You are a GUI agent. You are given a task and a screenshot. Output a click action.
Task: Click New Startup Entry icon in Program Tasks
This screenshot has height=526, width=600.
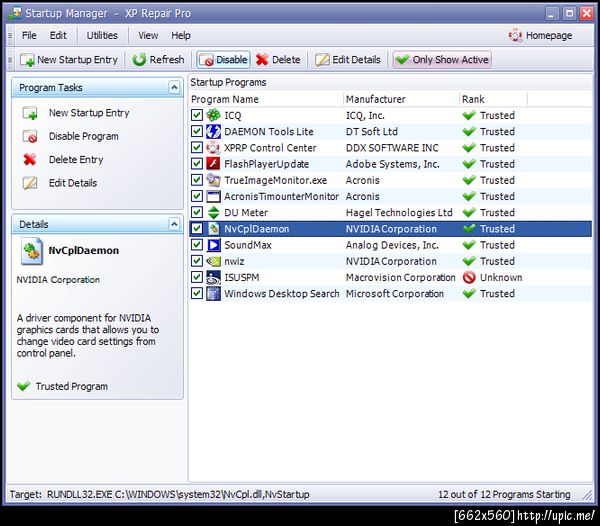pyautogui.click(x=30, y=113)
